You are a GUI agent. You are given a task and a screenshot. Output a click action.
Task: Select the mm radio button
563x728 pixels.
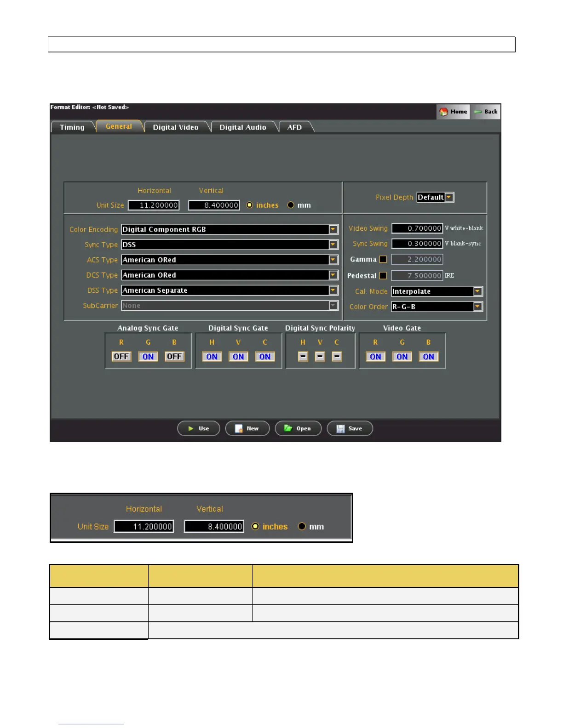tap(291, 205)
